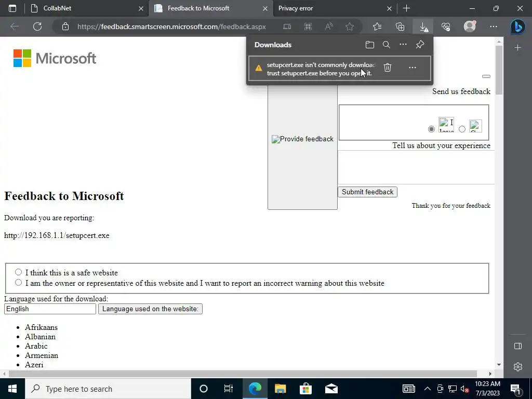Choose Afrikaans from the language list
This screenshot has width=532, height=399.
pyautogui.click(x=41, y=327)
